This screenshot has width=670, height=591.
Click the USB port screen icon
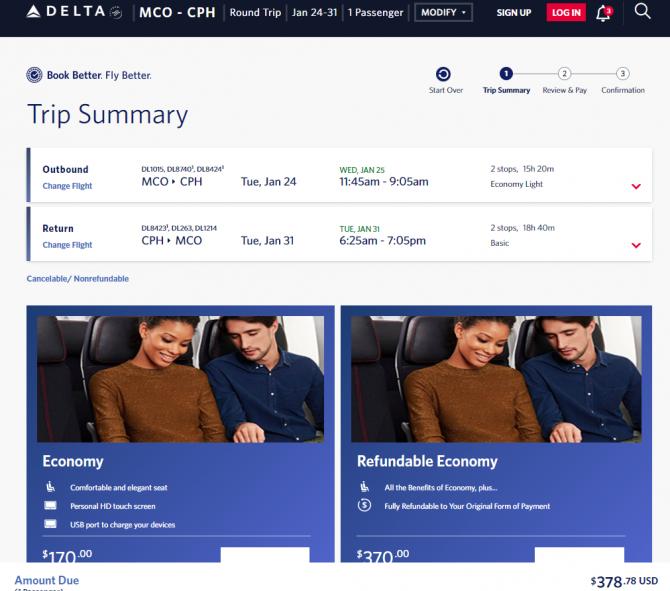[50, 524]
